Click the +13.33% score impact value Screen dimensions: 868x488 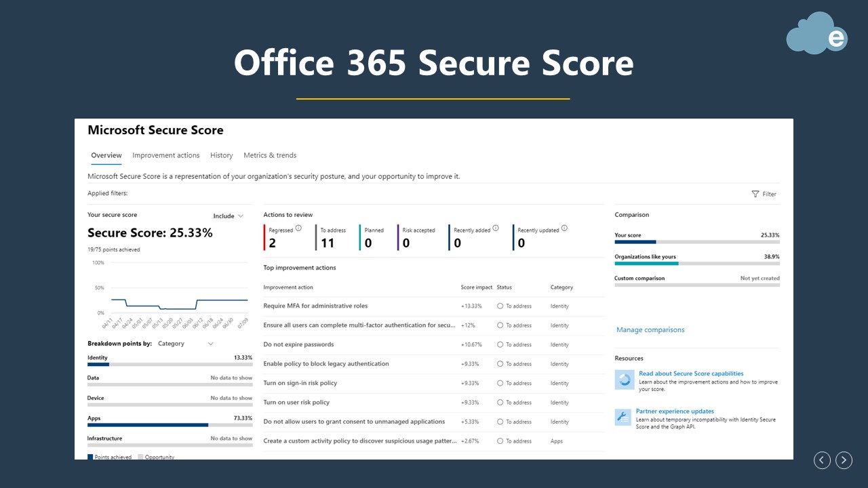(471, 306)
